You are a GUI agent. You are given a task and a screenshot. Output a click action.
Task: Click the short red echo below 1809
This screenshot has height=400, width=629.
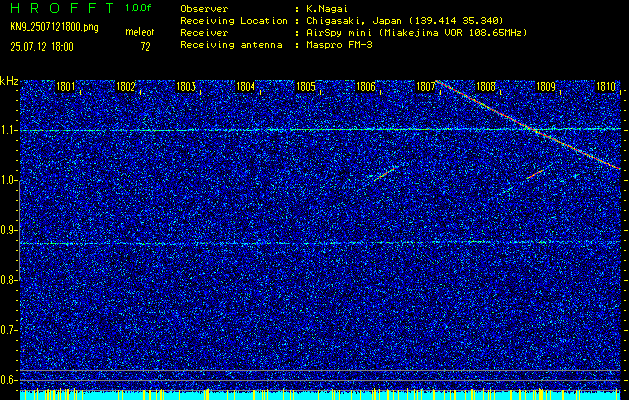535,174
